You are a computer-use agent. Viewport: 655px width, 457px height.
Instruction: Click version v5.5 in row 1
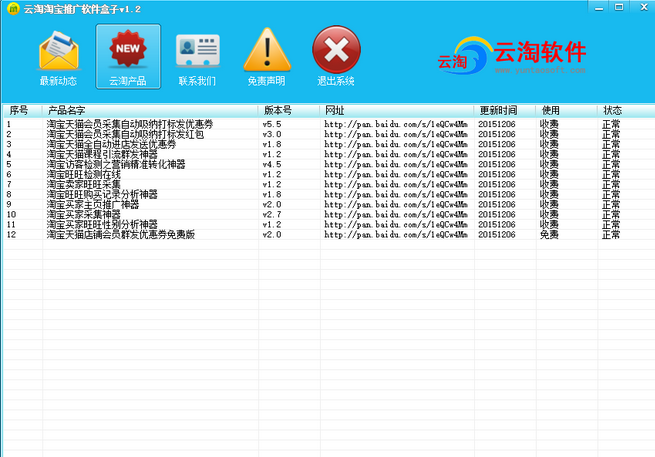click(272, 124)
